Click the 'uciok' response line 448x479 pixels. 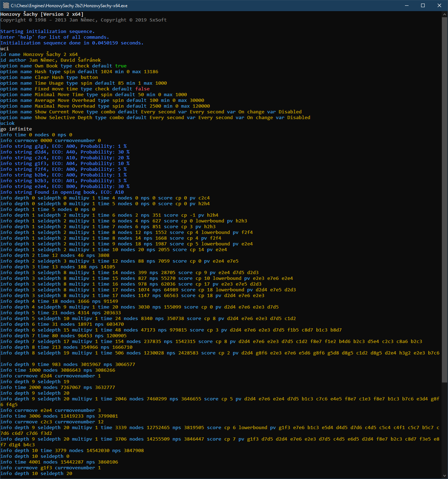[8, 123]
